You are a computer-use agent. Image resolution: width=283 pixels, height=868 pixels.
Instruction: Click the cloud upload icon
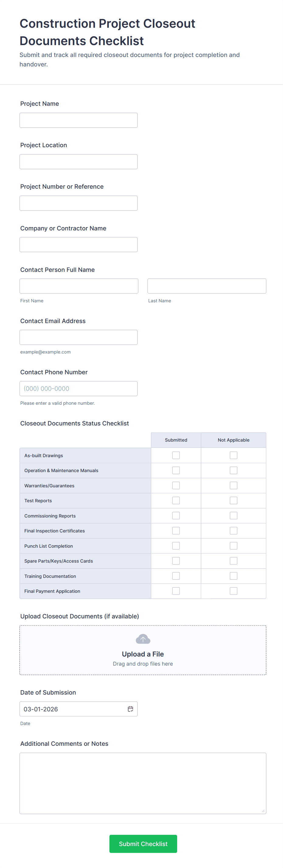tap(143, 639)
